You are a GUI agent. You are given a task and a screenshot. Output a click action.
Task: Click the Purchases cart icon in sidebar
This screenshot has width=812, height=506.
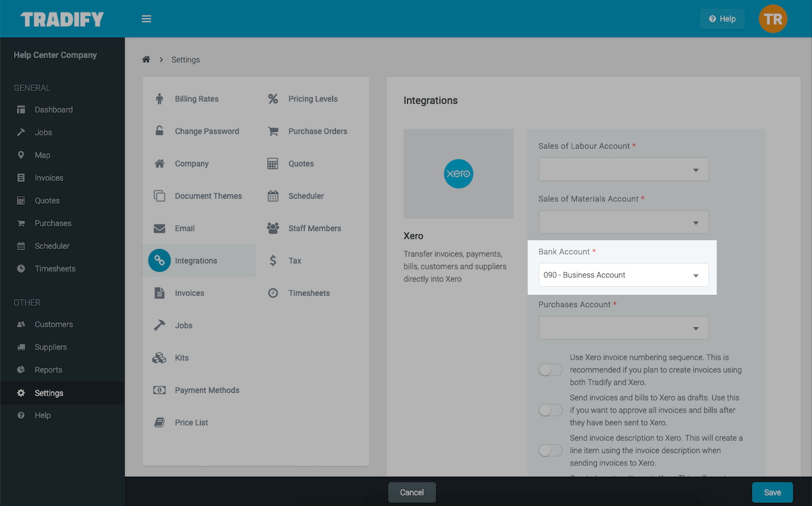click(21, 223)
